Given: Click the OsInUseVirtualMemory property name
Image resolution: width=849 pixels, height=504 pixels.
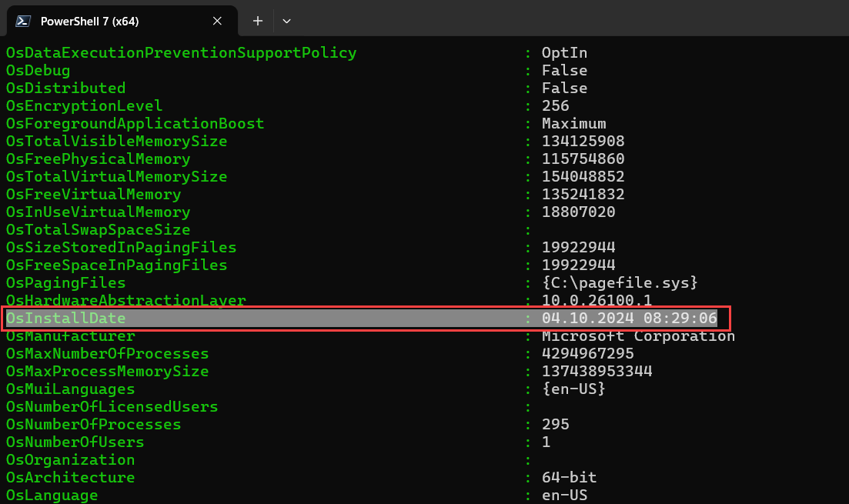Looking at the screenshot, I should [x=98, y=212].
